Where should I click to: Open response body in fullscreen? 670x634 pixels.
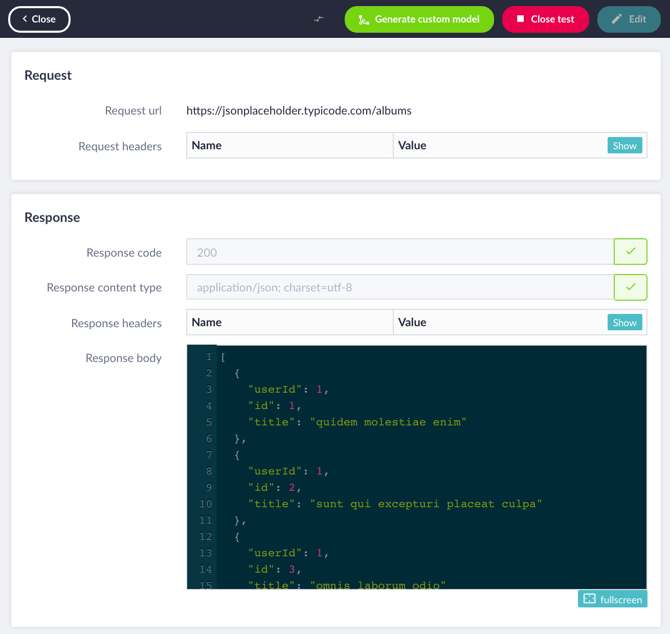[612, 599]
